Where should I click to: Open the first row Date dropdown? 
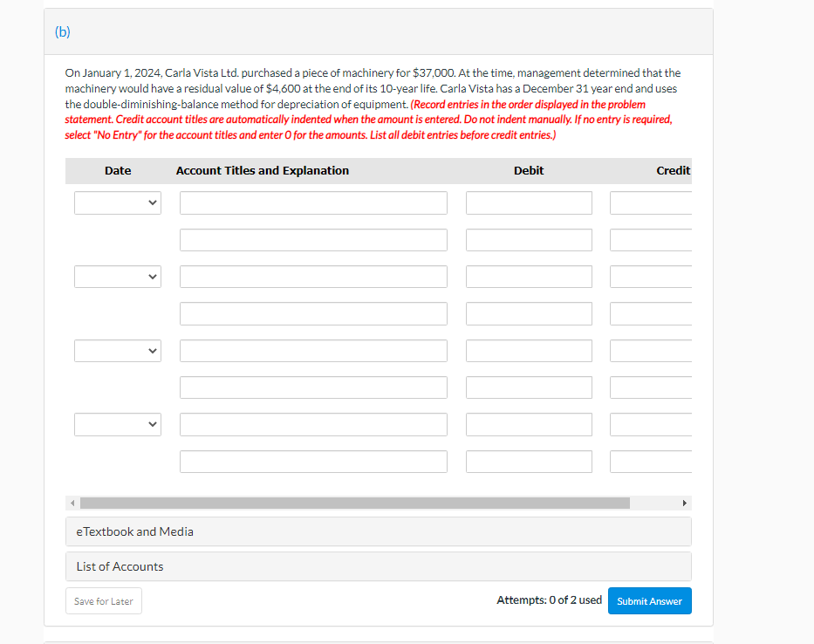coord(118,203)
